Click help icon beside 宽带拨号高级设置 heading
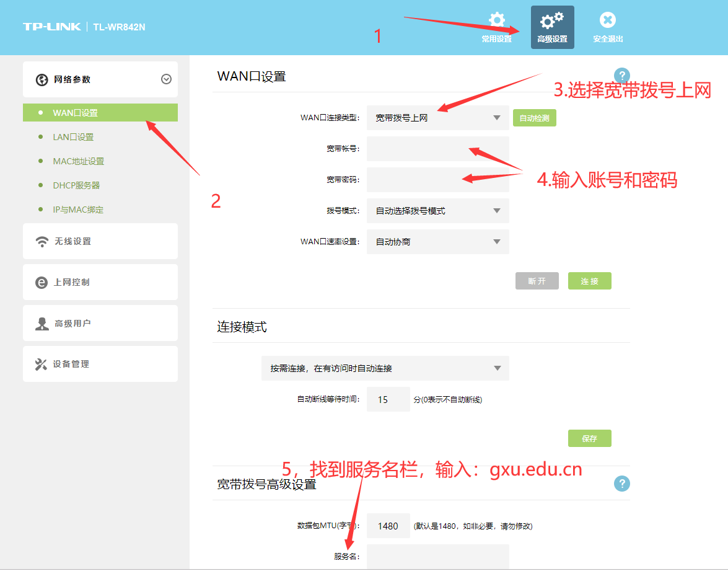This screenshot has height=584, width=728. pyautogui.click(x=621, y=484)
